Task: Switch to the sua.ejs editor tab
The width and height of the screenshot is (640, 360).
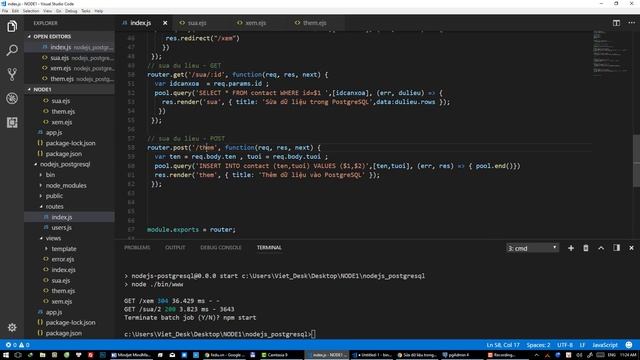Action: click(x=197, y=23)
